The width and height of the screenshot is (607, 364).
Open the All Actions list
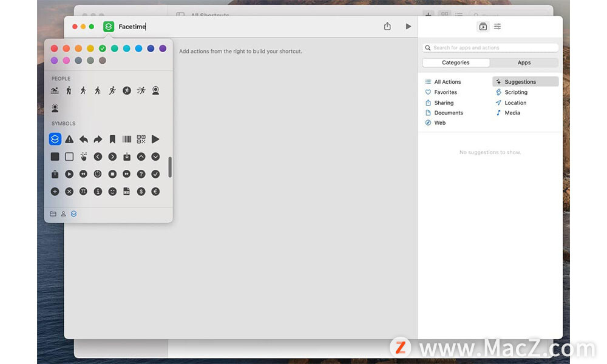pyautogui.click(x=447, y=82)
